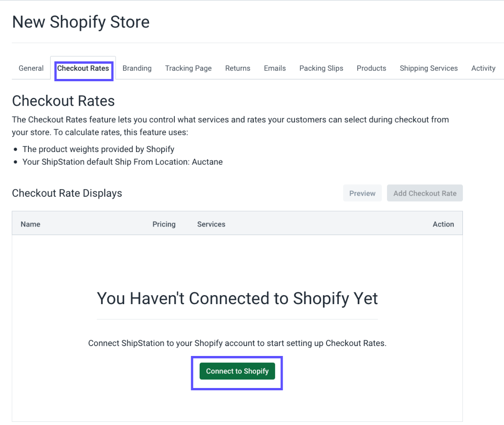The height and width of the screenshot is (425, 504).
Task: Click the Name column header
Action: pos(31,224)
